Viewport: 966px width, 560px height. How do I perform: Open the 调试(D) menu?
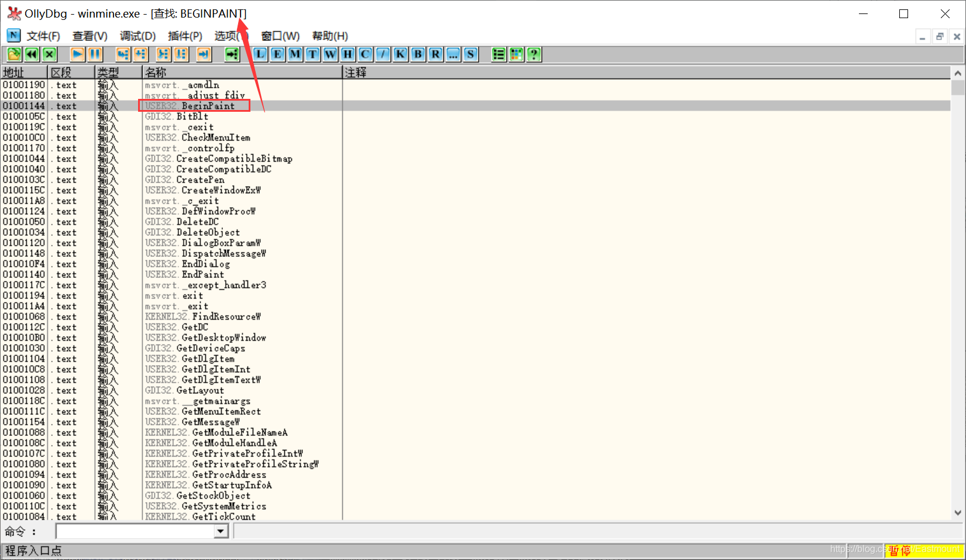[137, 36]
